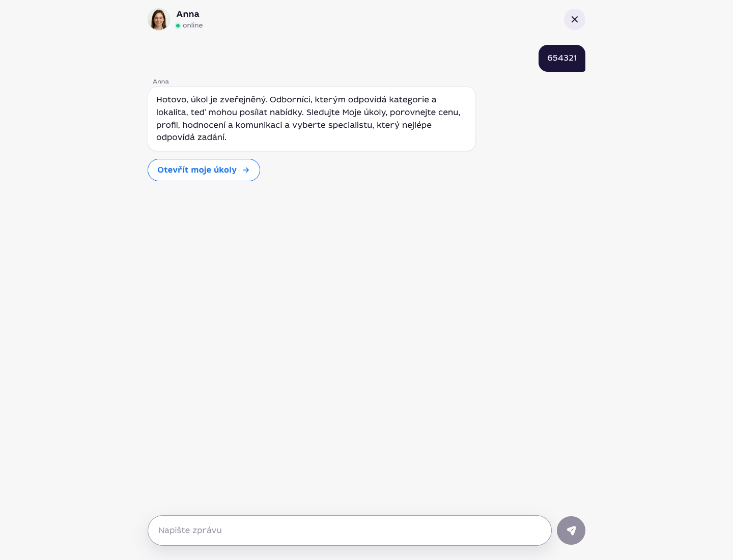Click the word Hotovo in Anna's message
The image size is (733, 560).
[172, 100]
